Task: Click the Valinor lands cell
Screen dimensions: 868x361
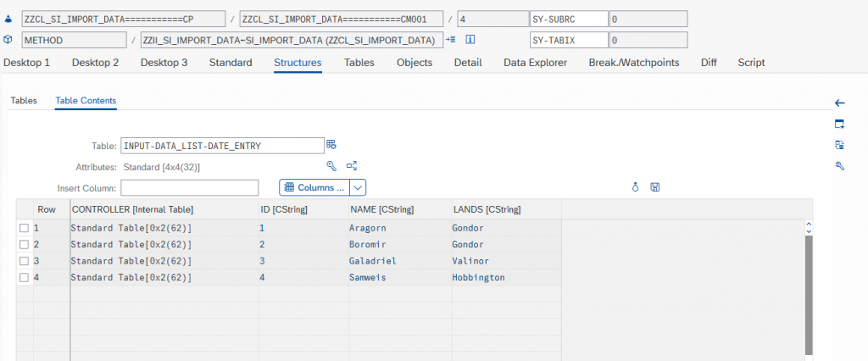Action: (507, 261)
